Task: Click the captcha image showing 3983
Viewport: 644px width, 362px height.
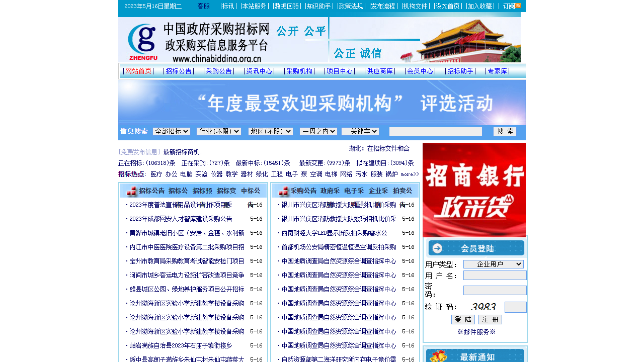Action: [483, 307]
